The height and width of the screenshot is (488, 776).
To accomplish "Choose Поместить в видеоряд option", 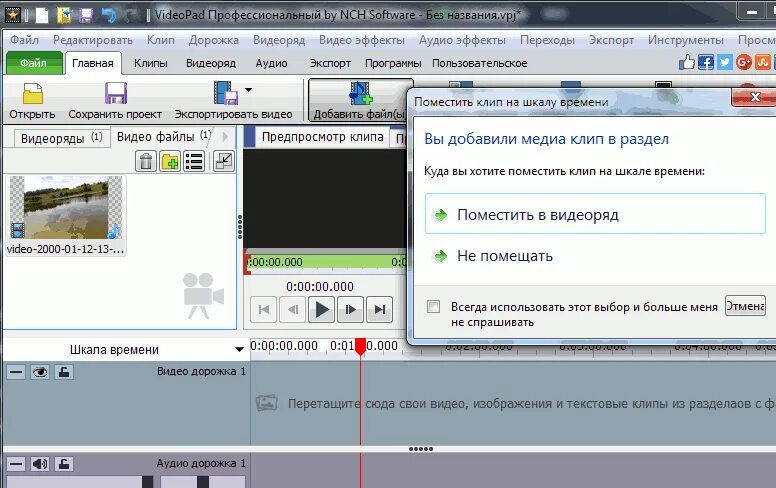I will 595,214.
